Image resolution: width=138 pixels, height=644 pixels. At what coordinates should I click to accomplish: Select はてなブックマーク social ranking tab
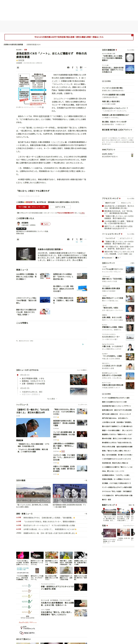(x=126, y=238)
